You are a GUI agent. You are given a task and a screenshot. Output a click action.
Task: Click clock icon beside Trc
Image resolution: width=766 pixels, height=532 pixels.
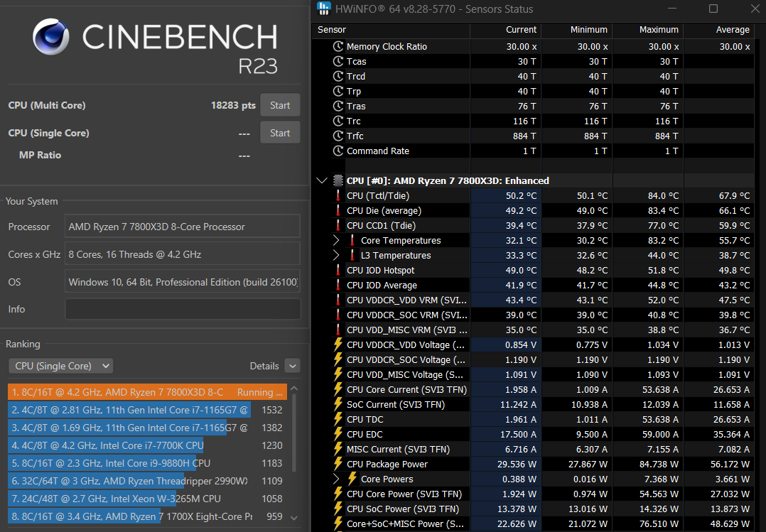pyautogui.click(x=338, y=121)
